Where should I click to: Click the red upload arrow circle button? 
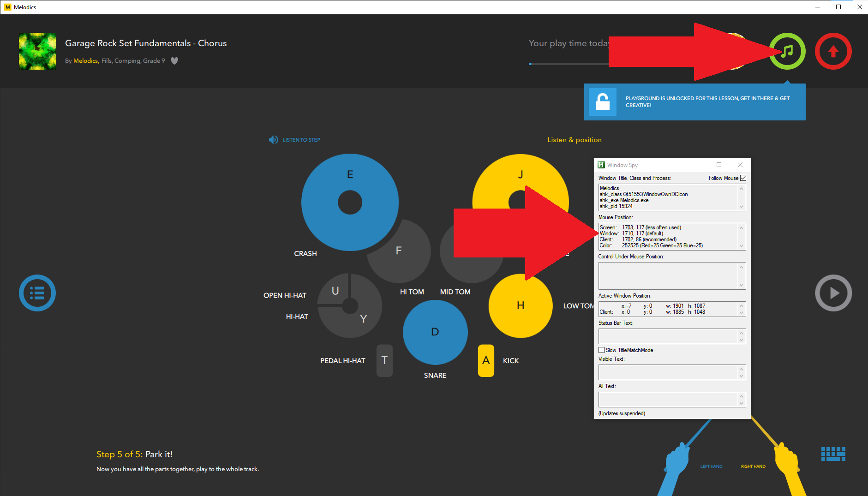click(833, 51)
